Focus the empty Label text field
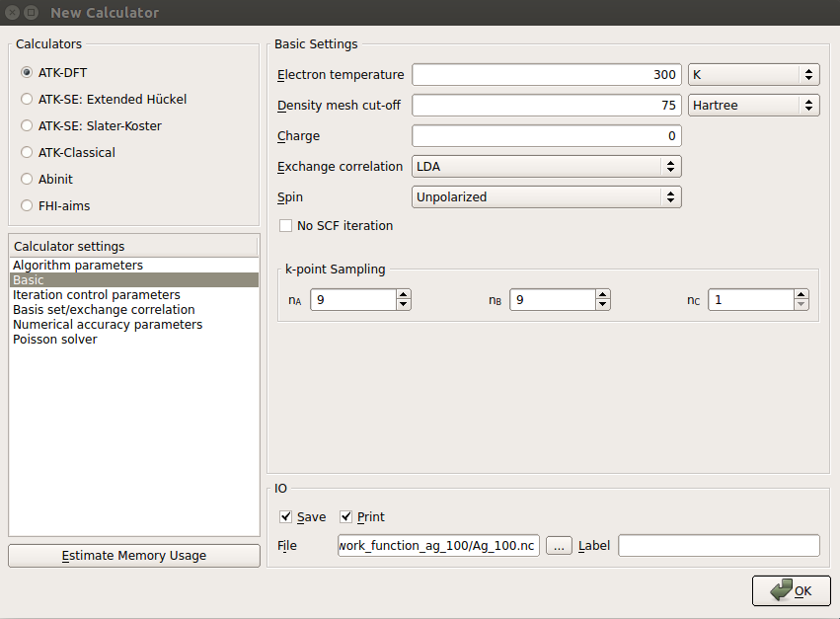The width and height of the screenshot is (840, 619). (719, 546)
